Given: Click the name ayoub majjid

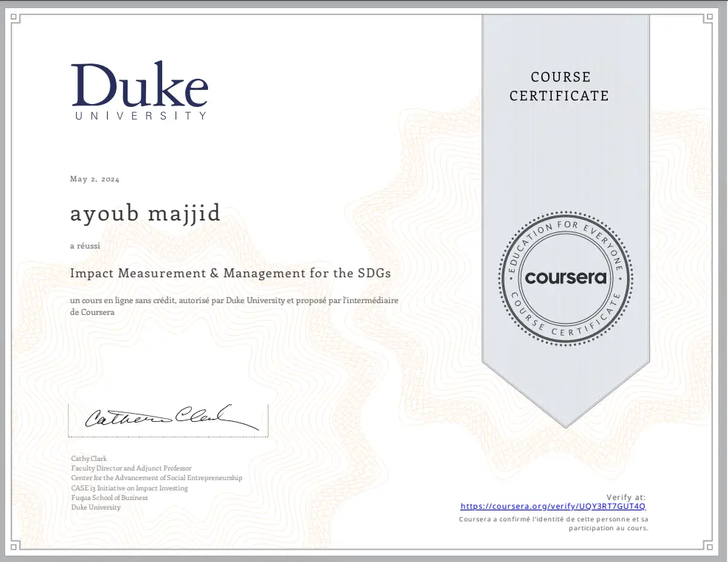Looking at the screenshot, I should click(145, 213).
